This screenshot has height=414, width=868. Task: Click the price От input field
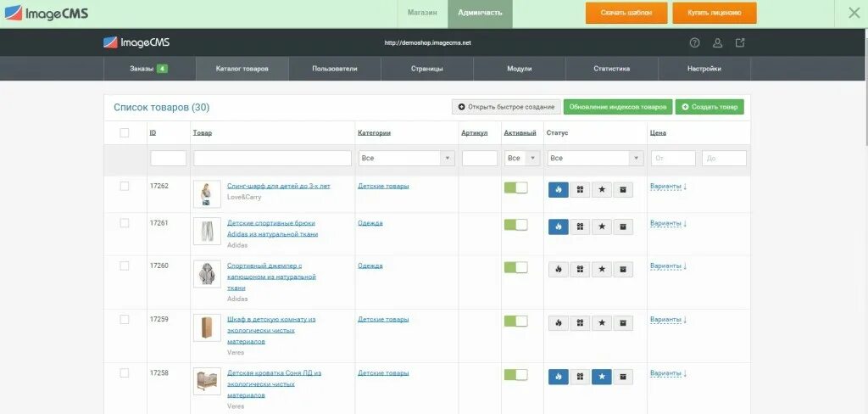click(673, 159)
